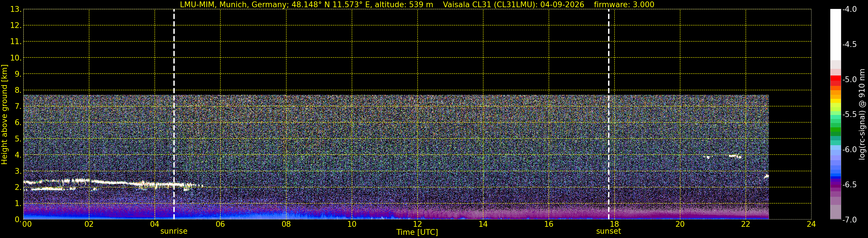This screenshot has width=868, height=238.
Task: Click the 'Height above ground [km]' axis label
Action: pos(4,114)
